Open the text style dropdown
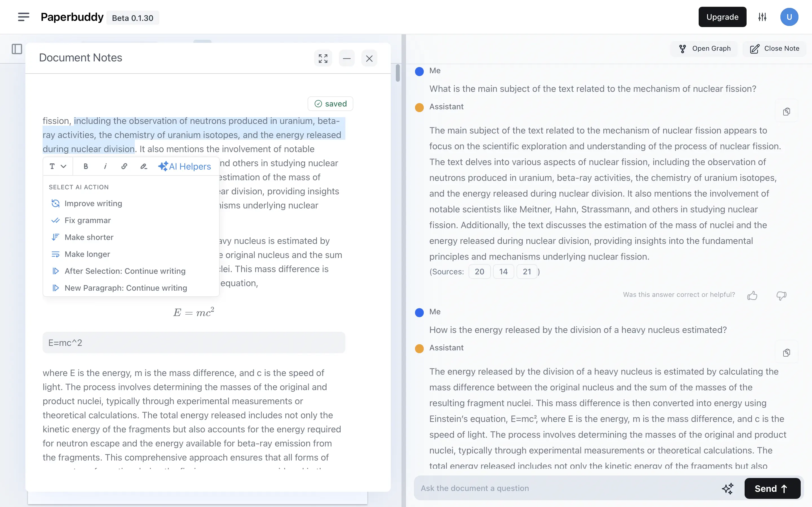The image size is (812, 507). [x=57, y=166]
